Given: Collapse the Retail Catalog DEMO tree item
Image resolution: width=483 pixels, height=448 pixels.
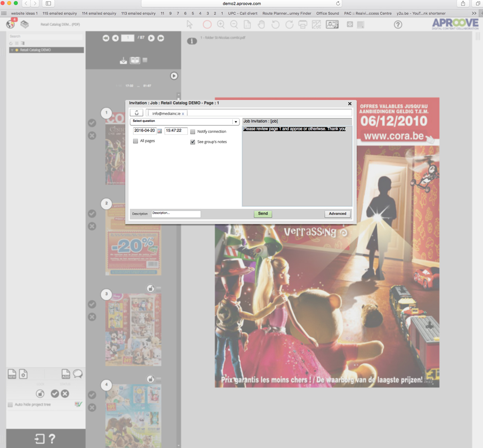Looking at the screenshot, I should [12, 50].
